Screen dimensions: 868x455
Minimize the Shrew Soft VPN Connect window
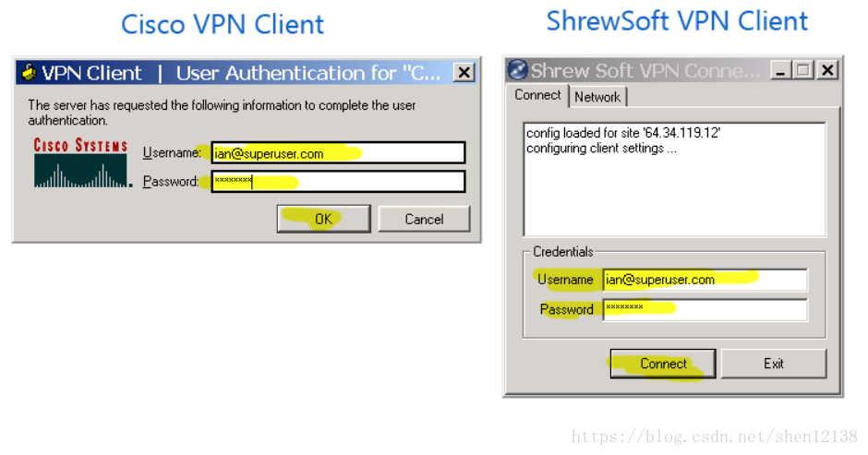pyautogui.click(x=781, y=70)
